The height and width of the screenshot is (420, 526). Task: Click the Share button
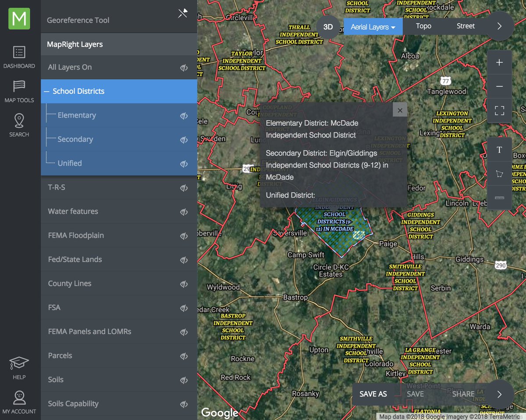(x=463, y=394)
